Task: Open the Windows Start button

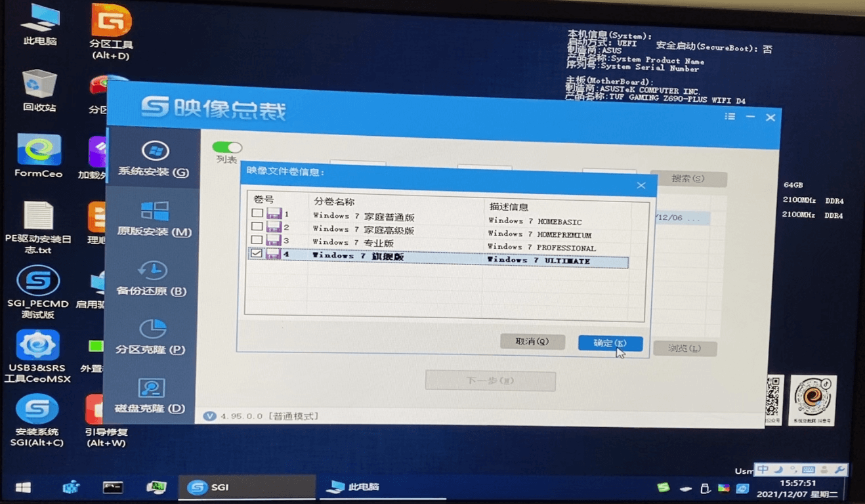Action: (x=23, y=488)
